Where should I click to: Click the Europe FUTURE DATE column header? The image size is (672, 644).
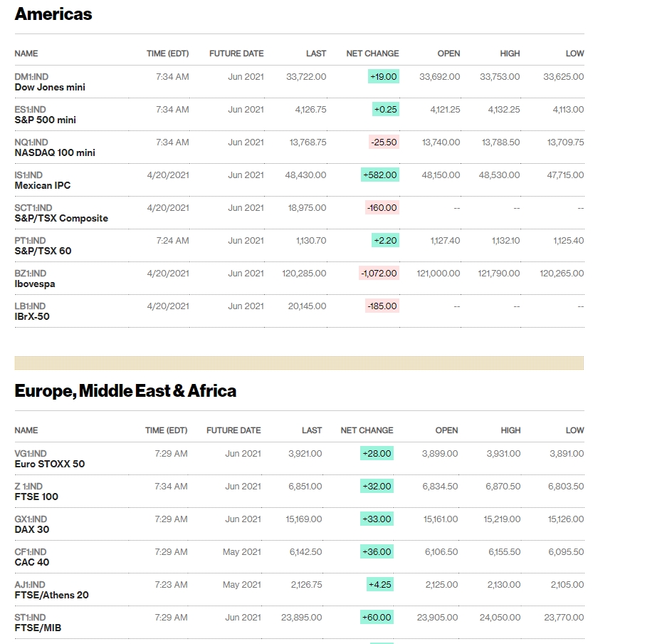(x=233, y=430)
